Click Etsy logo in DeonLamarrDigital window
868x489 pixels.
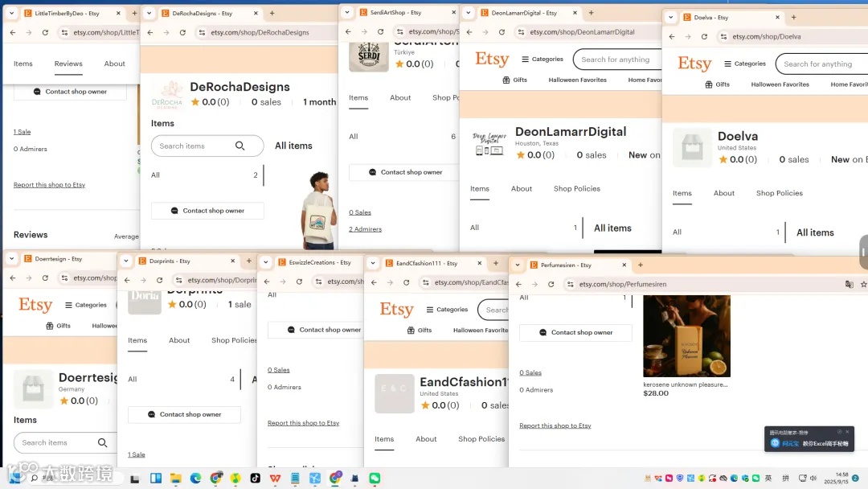pyautogui.click(x=492, y=59)
